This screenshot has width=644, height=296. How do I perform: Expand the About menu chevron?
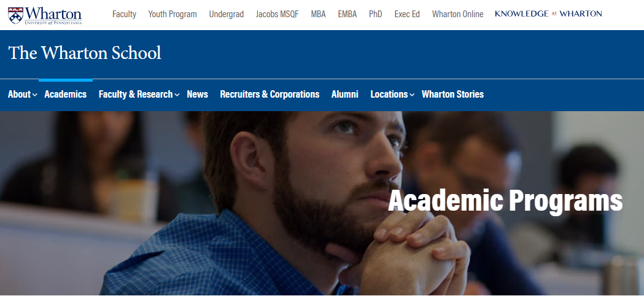coord(35,95)
